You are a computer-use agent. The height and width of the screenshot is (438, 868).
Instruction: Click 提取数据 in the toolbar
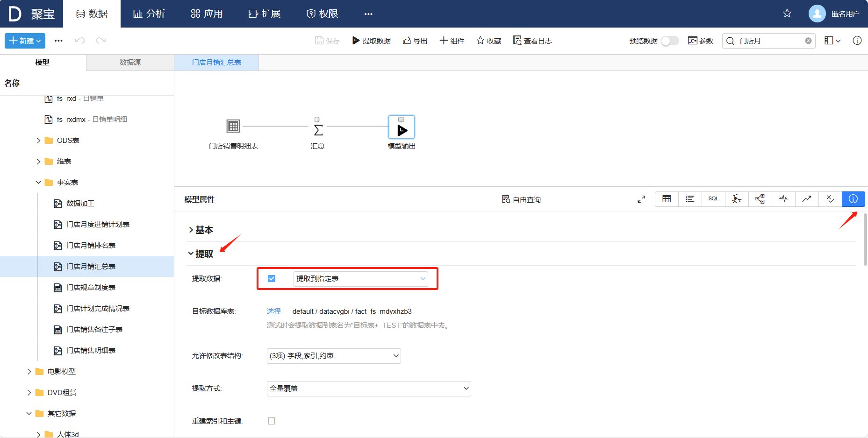point(372,41)
